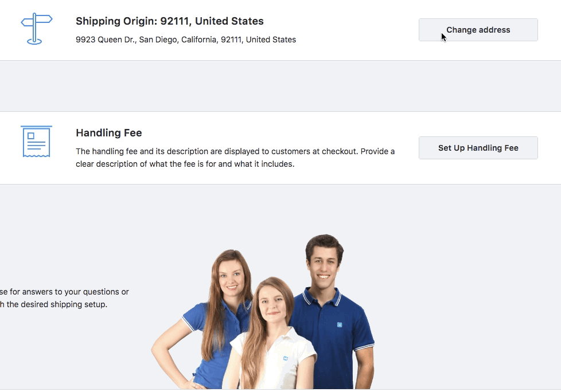Click the logo badge on the navy polo

340,325
